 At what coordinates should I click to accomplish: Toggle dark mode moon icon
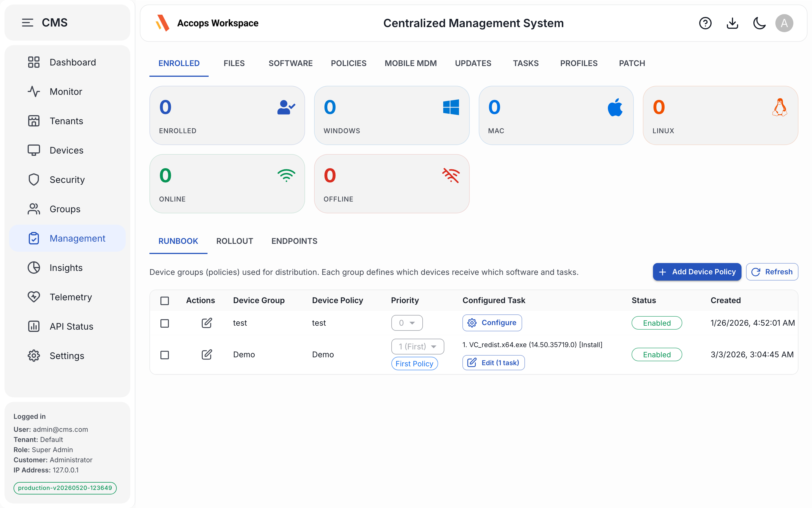pyautogui.click(x=759, y=23)
